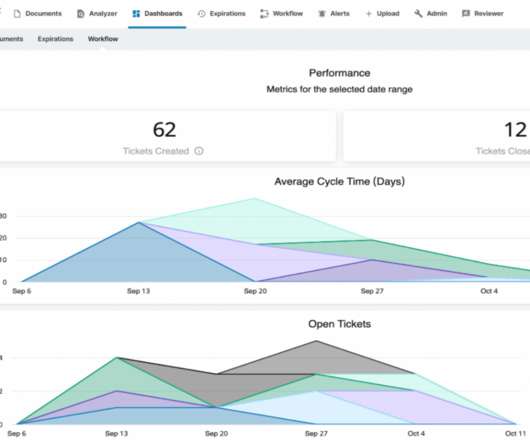Open the Reviewer section

(x=482, y=14)
